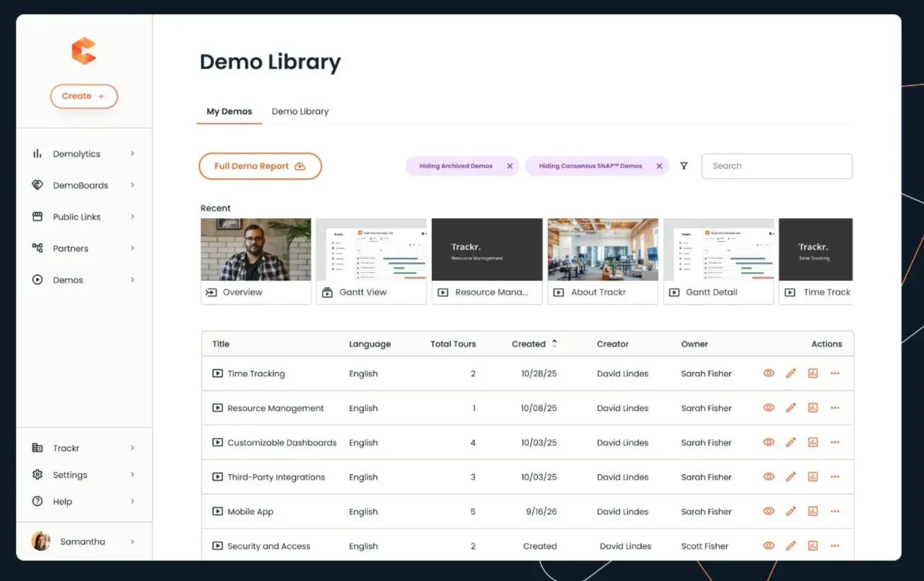Image resolution: width=924 pixels, height=581 pixels.
Task: Remove Hiding Consensus SNAP Demos filter
Action: (659, 166)
